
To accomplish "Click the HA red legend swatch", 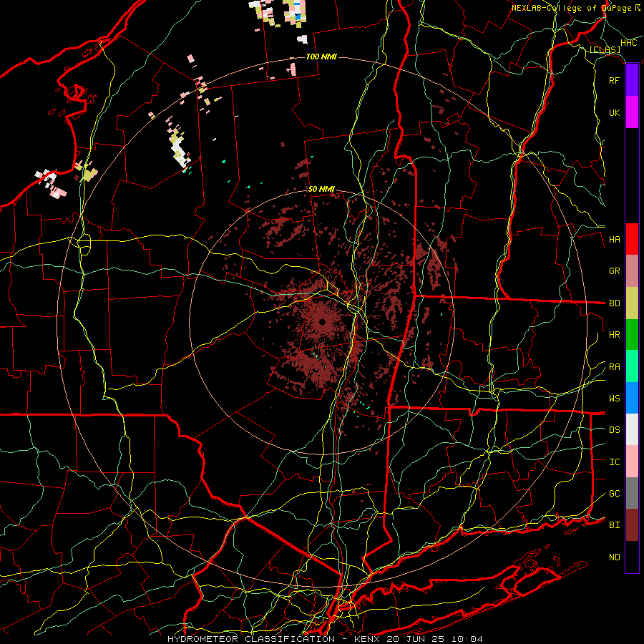I will click(x=632, y=239).
